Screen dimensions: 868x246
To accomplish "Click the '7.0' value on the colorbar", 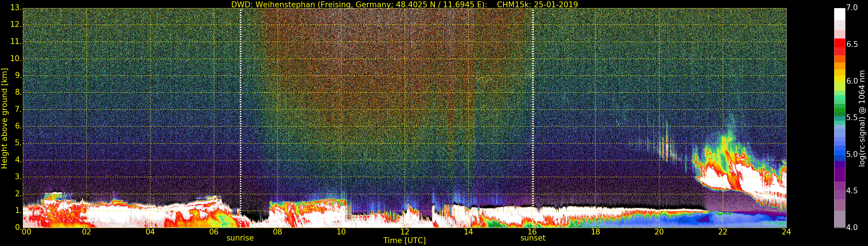I will tap(852, 8).
